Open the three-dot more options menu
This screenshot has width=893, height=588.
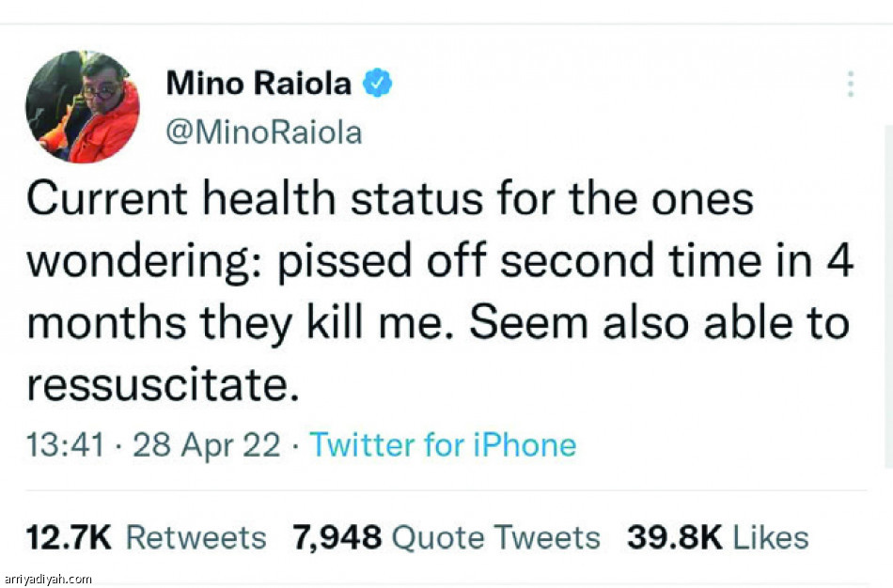point(850,84)
